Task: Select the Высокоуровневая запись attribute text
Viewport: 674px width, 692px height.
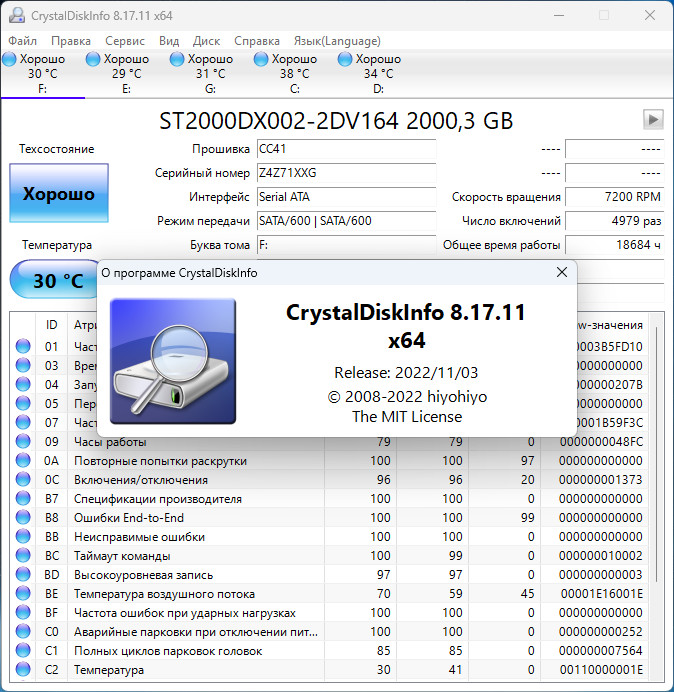Action: pyautogui.click(x=143, y=575)
